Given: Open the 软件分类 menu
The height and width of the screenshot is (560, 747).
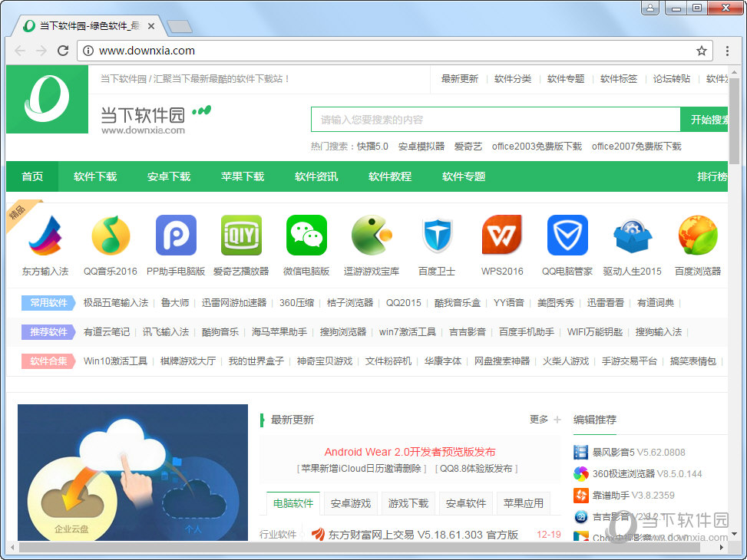Looking at the screenshot, I should click(512, 78).
